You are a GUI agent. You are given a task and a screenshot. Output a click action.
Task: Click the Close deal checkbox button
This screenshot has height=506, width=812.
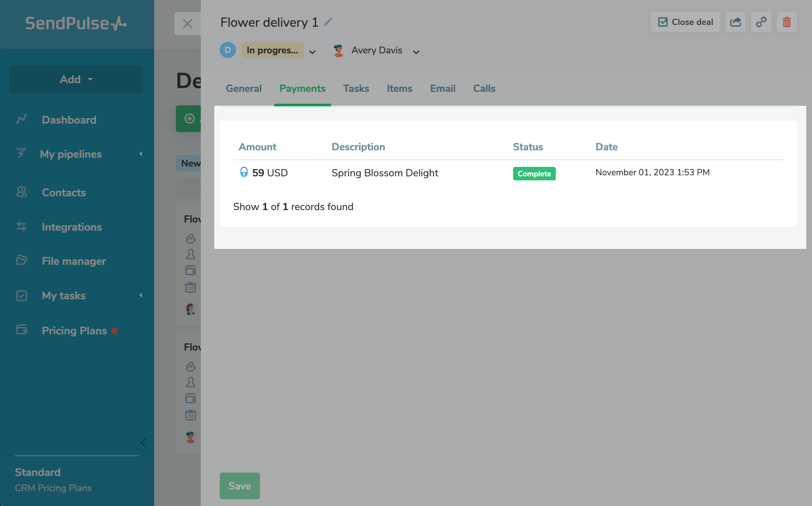[x=685, y=22]
